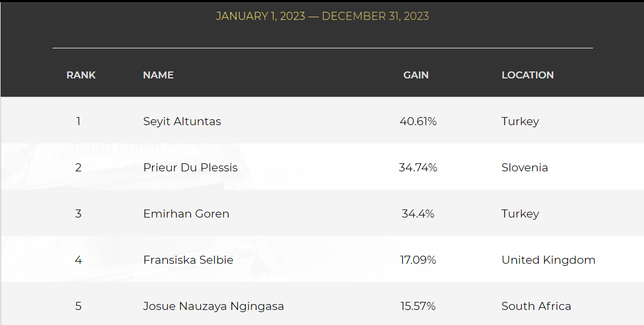Click rank number 1 cell
This screenshot has width=644, height=325.
[x=78, y=121]
